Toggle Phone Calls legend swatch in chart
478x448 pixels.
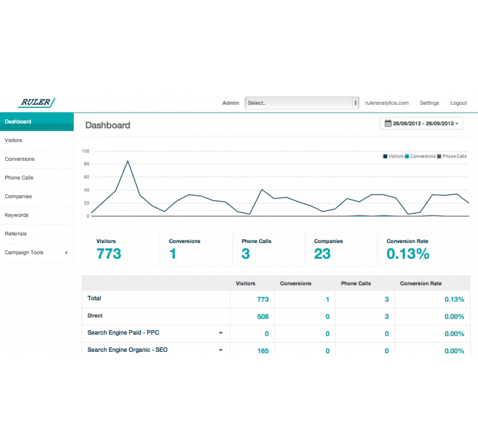tap(439, 156)
